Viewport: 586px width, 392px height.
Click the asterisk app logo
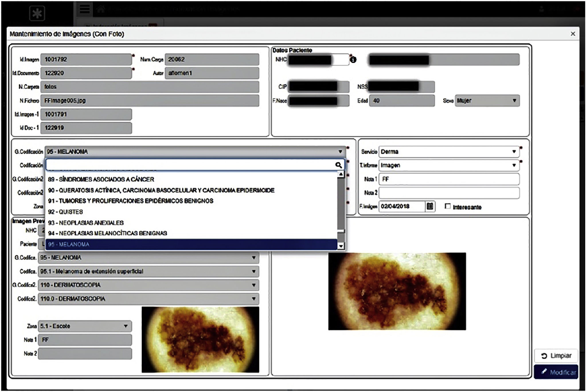tap(37, 13)
